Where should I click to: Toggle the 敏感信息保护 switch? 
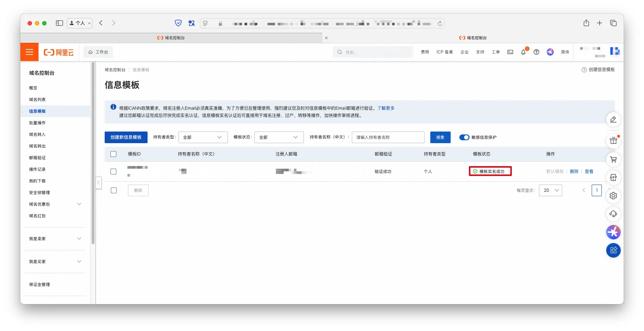point(464,137)
